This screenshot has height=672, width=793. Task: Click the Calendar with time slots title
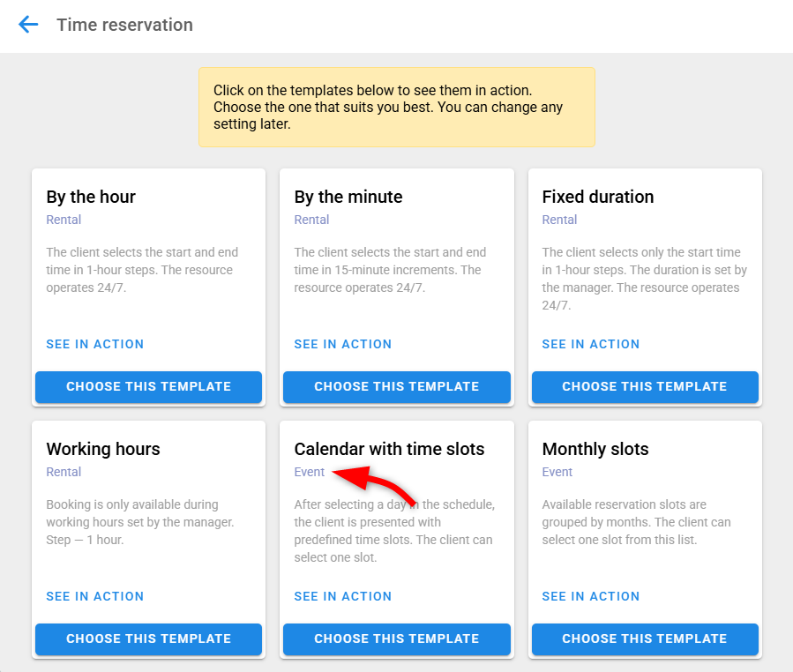[x=389, y=449]
